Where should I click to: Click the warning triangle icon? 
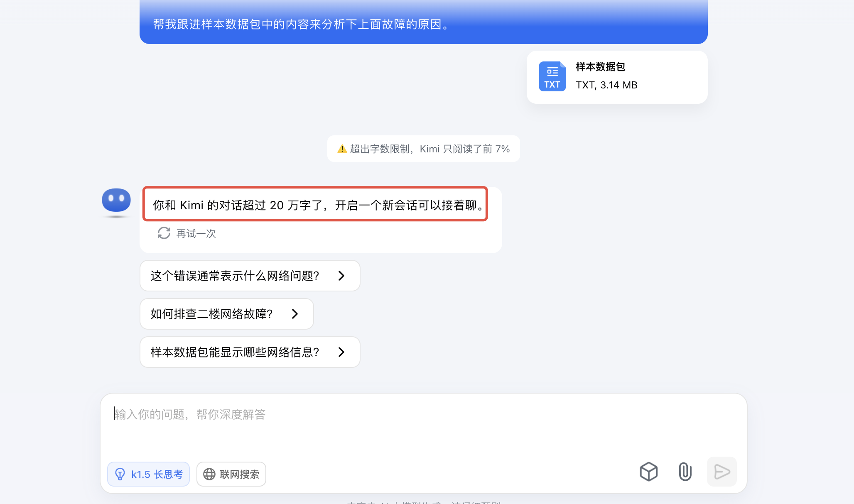342,149
